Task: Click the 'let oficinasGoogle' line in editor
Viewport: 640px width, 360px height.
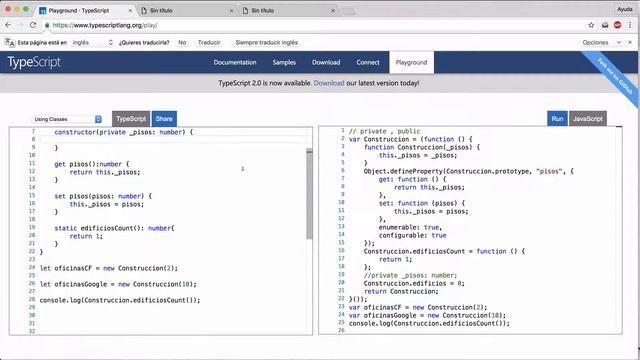Action: [118, 284]
